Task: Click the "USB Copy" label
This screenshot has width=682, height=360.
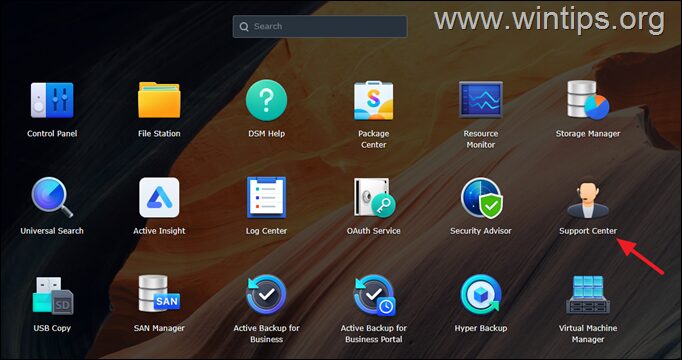Action: point(52,328)
